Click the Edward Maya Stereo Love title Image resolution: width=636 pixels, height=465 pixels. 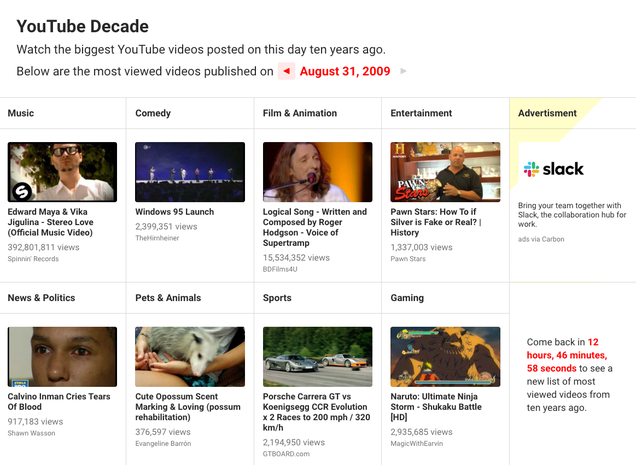click(x=51, y=222)
